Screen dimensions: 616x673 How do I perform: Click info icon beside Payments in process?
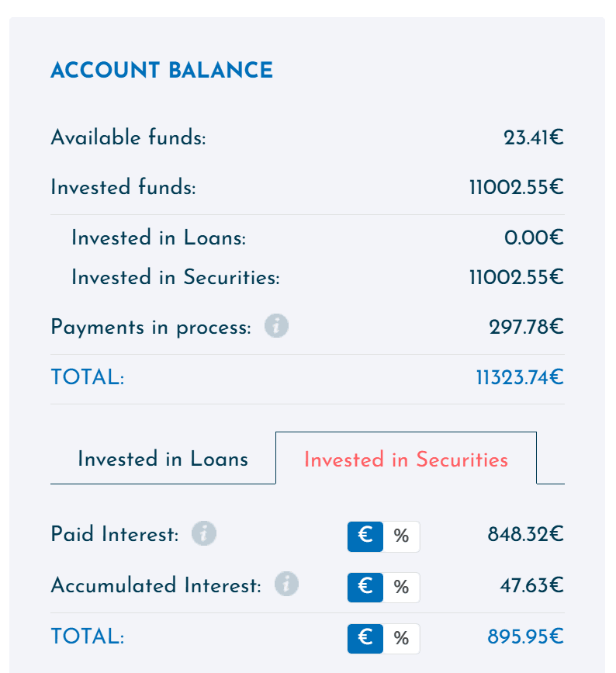[276, 326]
